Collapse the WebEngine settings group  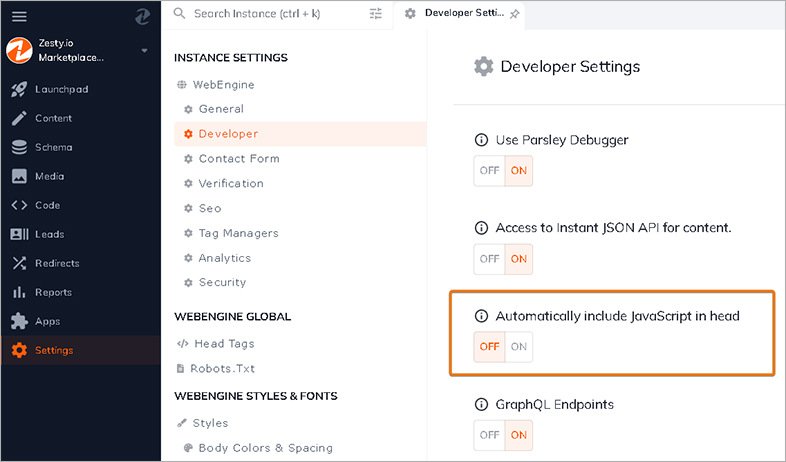pyautogui.click(x=216, y=84)
